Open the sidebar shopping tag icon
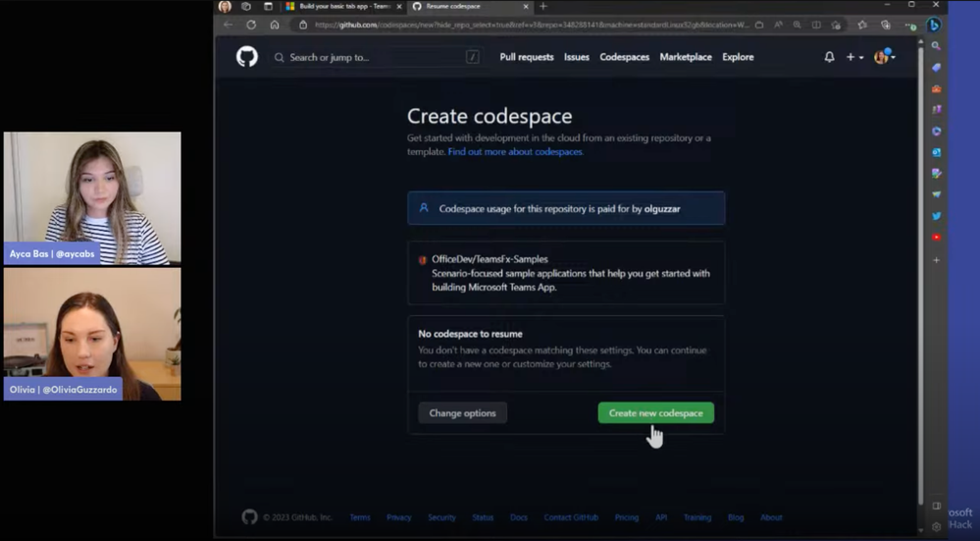980x541 pixels. 936,67
